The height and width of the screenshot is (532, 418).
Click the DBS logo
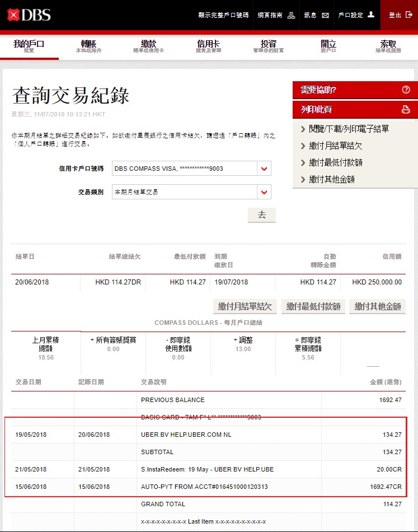coord(29,15)
